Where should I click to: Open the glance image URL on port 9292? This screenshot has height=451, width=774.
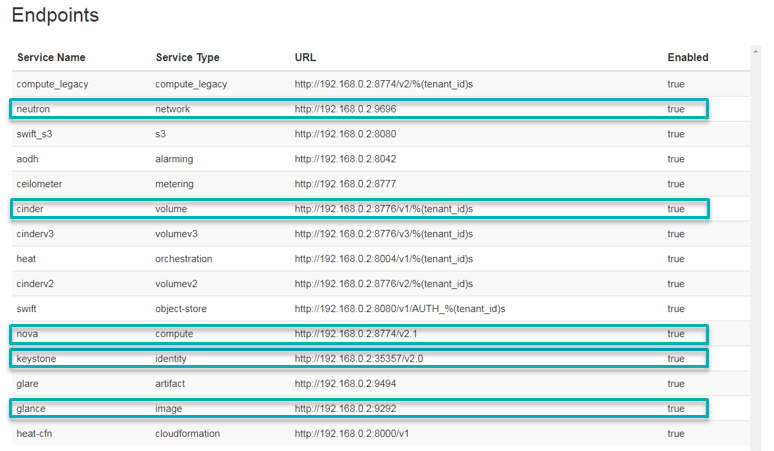pyautogui.click(x=344, y=408)
